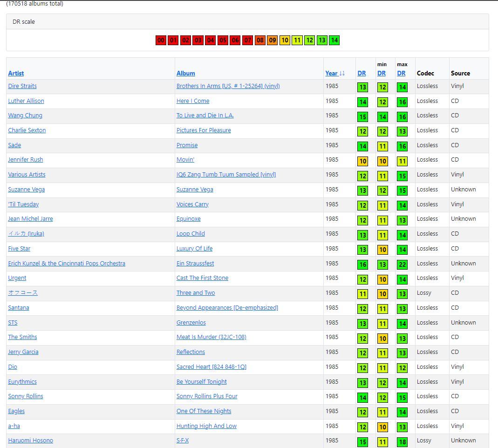This screenshot has width=498, height=448.
Task: Click the red 00 DR scale swatch
Action: click(161, 41)
